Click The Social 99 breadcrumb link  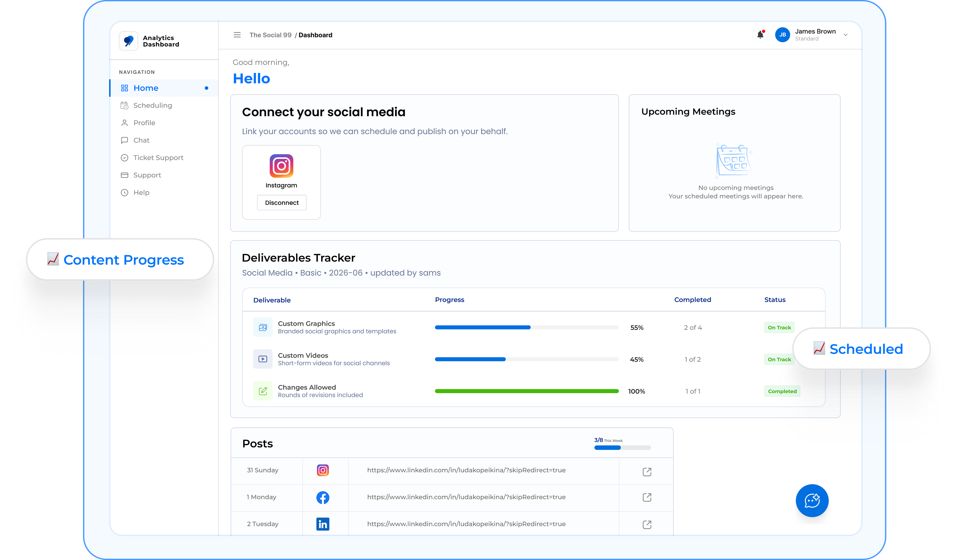pyautogui.click(x=270, y=35)
